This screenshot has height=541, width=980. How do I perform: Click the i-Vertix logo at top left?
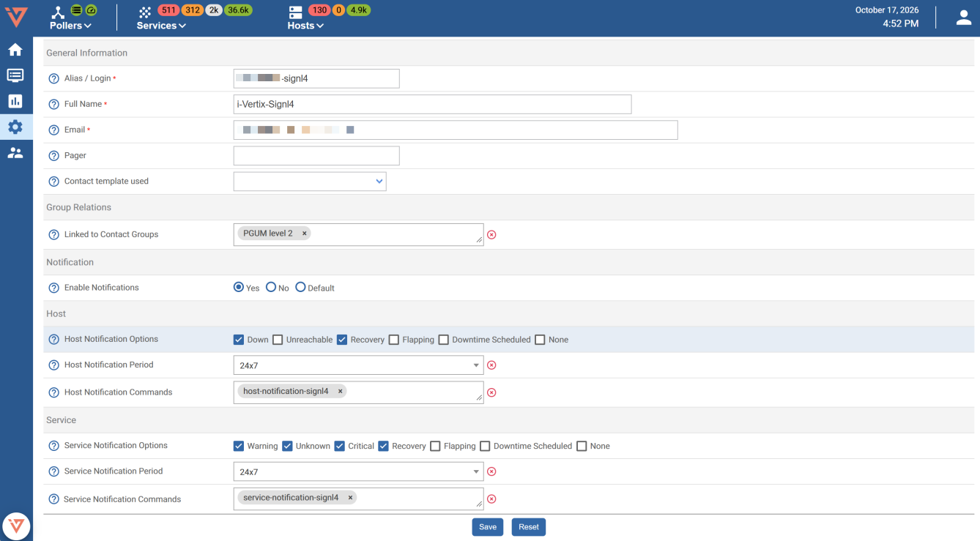16,16
